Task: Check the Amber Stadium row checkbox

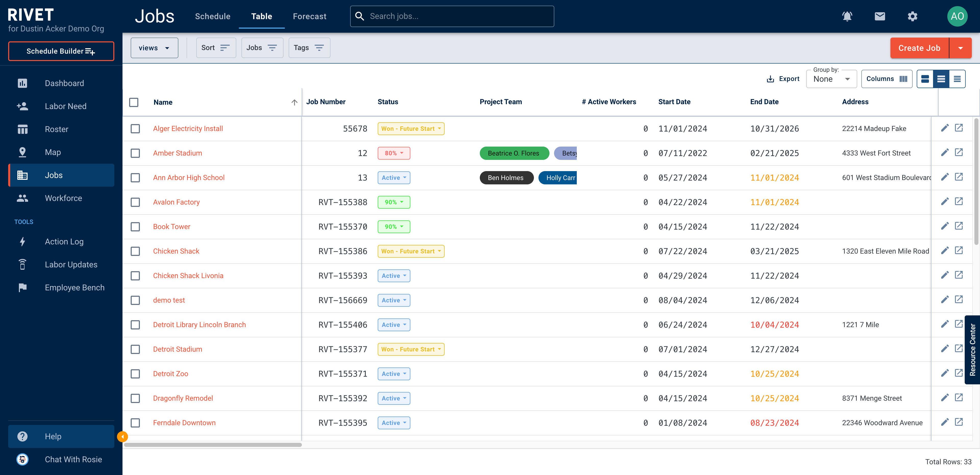Action: click(x=135, y=153)
